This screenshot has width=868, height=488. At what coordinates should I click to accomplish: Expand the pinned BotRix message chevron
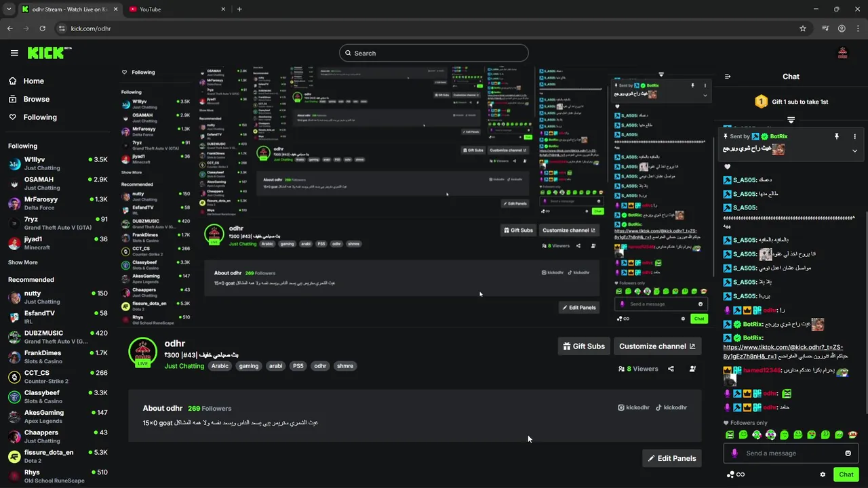[x=854, y=150]
